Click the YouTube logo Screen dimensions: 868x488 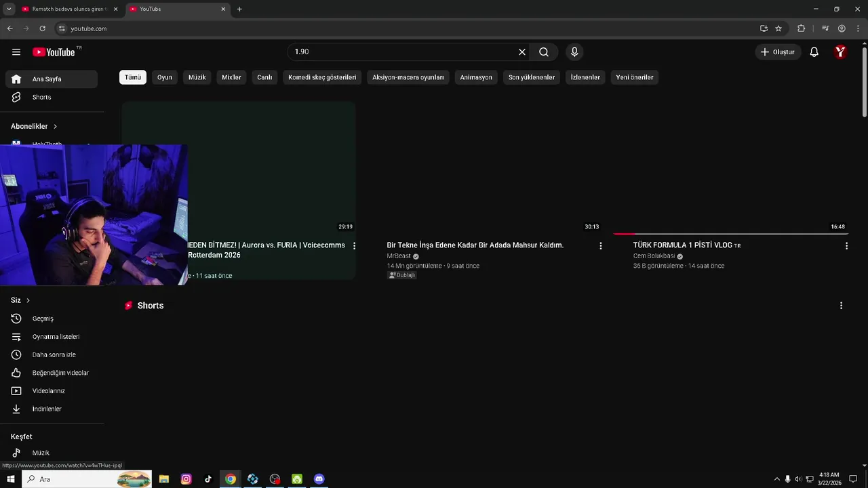(x=54, y=52)
